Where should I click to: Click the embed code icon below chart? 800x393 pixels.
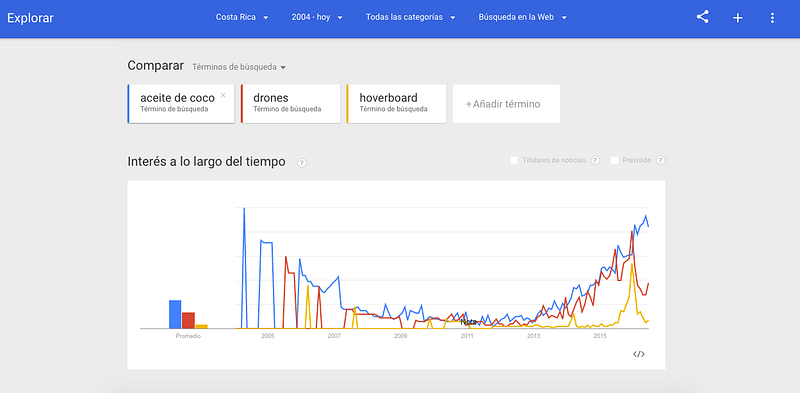[638, 354]
